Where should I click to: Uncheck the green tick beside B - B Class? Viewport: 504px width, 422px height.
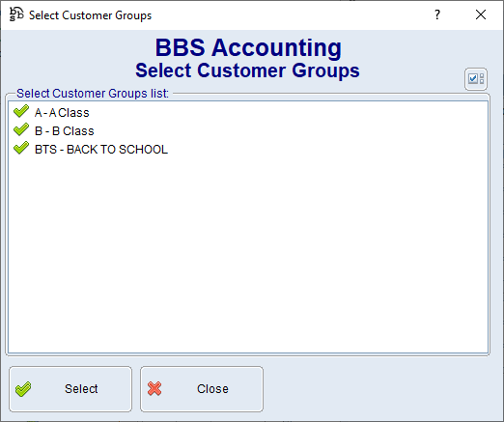click(21, 130)
